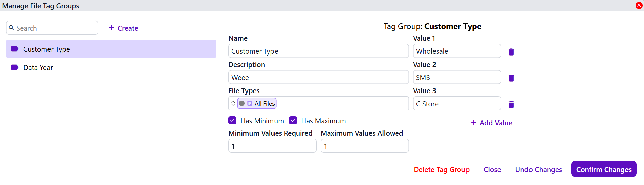Create a new tag group
644x185 pixels.
click(124, 28)
